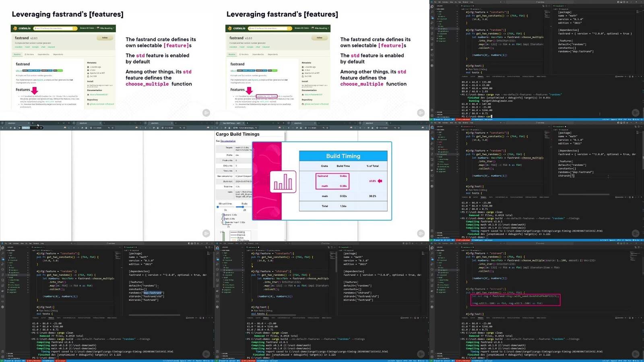Toggle primary sidebar button in 'cargo run' frame title bar

[x=618, y=2]
